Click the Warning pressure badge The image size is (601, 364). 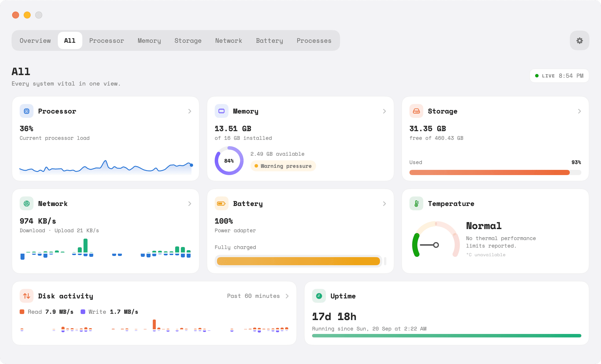point(283,166)
